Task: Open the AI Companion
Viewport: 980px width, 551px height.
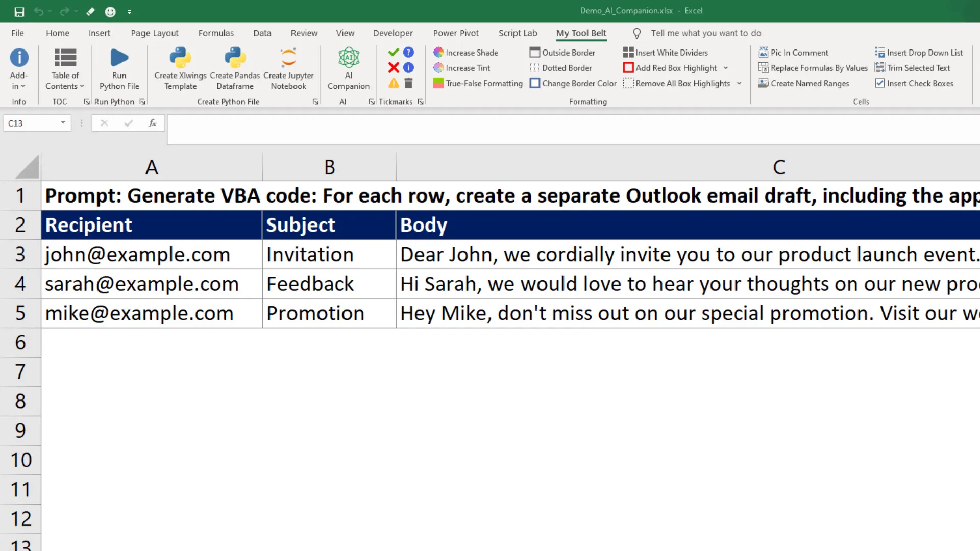Action: point(349,69)
